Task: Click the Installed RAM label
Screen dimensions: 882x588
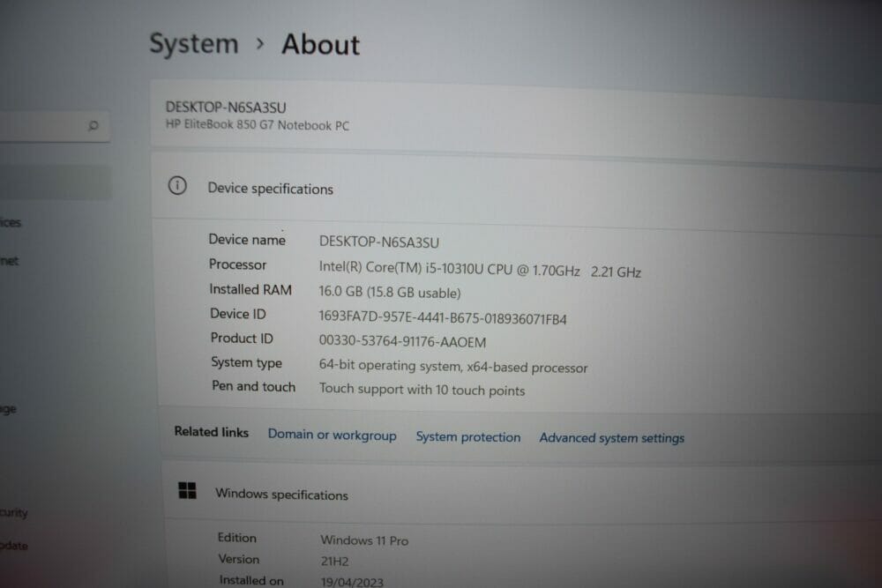Action: tap(250, 289)
